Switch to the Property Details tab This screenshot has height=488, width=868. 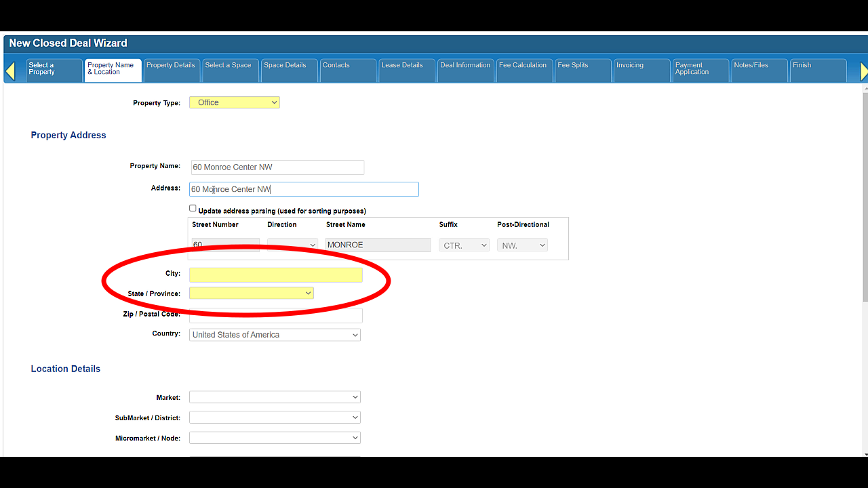click(x=171, y=70)
